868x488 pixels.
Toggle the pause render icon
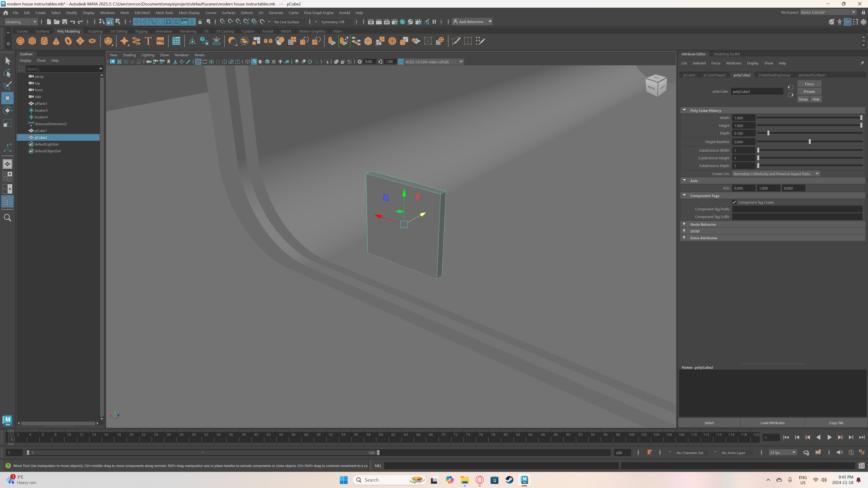click(x=434, y=22)
